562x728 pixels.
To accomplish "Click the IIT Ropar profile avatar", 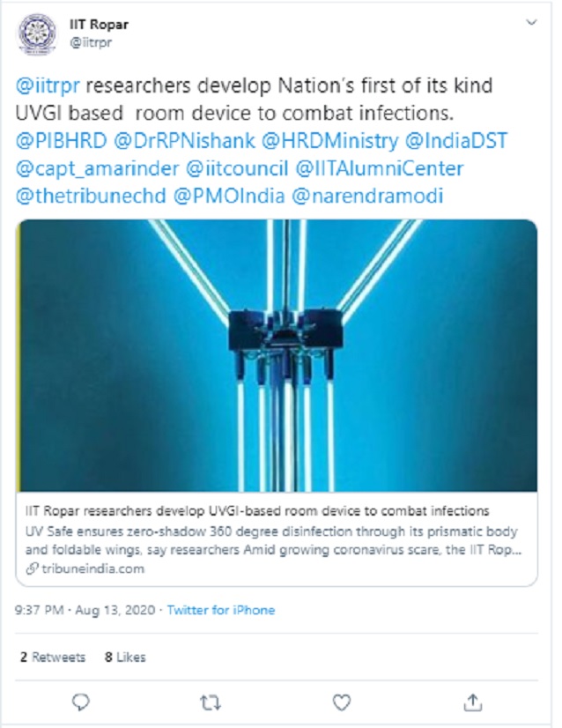I will pyautogui.click(x=37, y=33).
